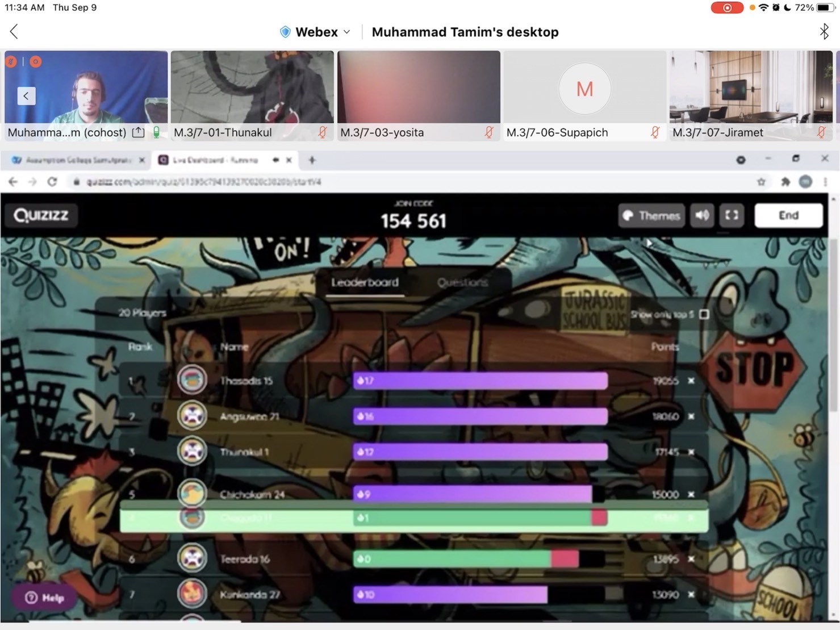Click the highlighted green leaderboard row
The width and height of the screenshot is (840, 630).
[x=414, y=518]
